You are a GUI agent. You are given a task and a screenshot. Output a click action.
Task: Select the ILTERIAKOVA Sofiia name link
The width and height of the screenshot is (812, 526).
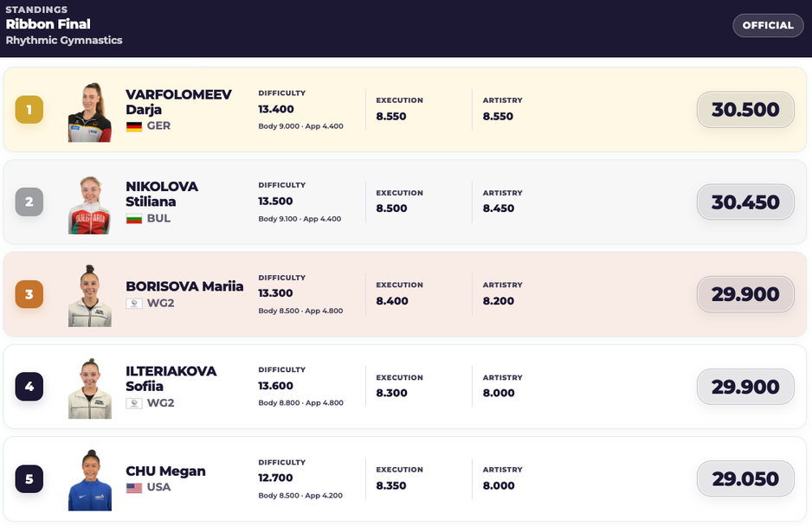171,378
